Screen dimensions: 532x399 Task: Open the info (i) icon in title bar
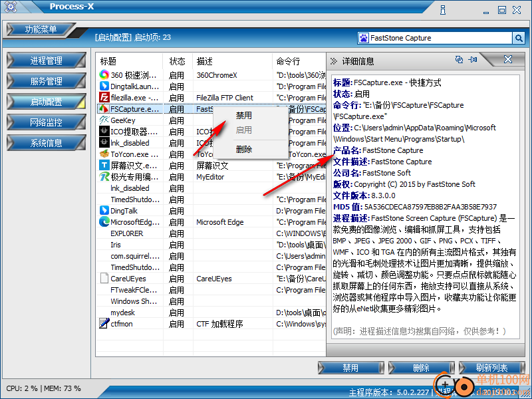(x=443, y=10)
